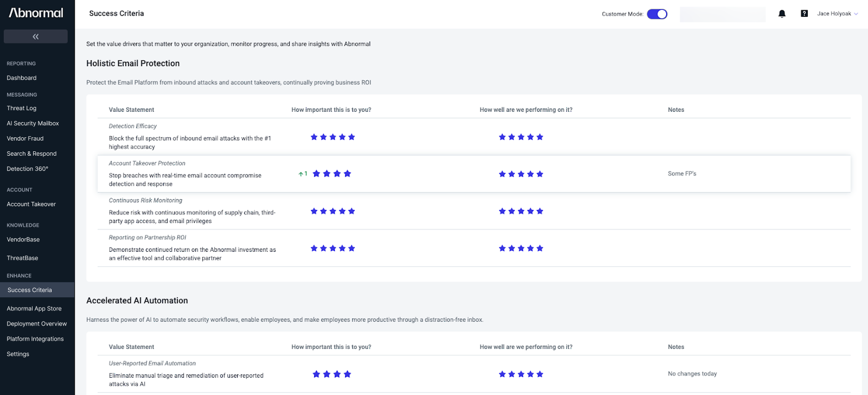Set User-Reported Email Automation importance to fourth star
Screen dimensions: 868x395
[347, 374]
